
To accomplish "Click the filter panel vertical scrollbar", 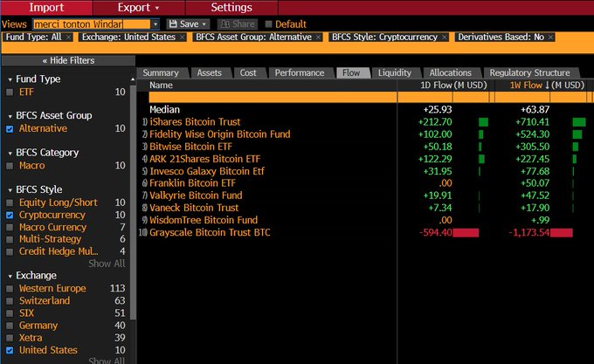I will coord(133,201).
